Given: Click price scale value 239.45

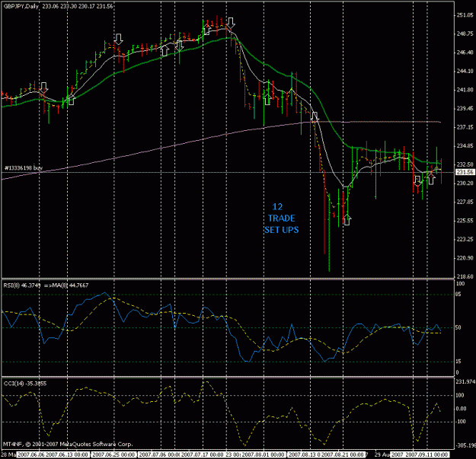Looking at the screenshot, I should (x=465, y=108).
